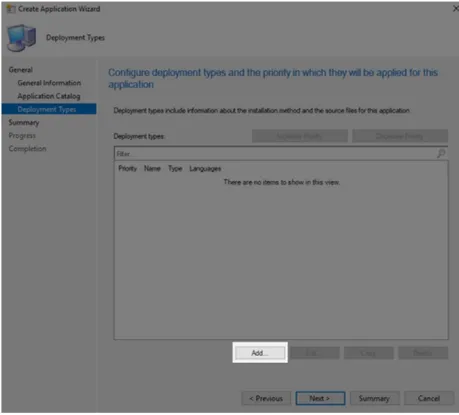The image size is (459, 415).
Task: Click the Next > button
Action: pos(320,398)
